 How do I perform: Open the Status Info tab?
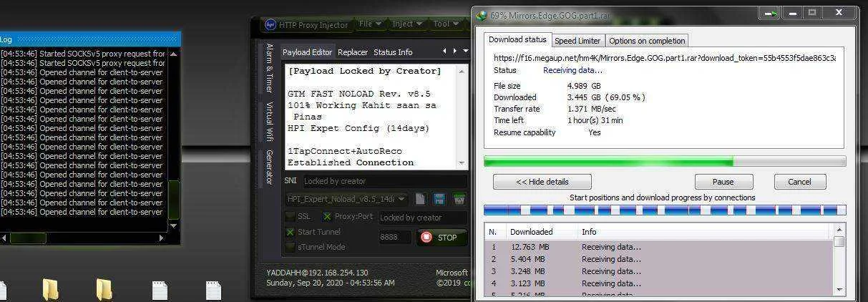[393, 52]
